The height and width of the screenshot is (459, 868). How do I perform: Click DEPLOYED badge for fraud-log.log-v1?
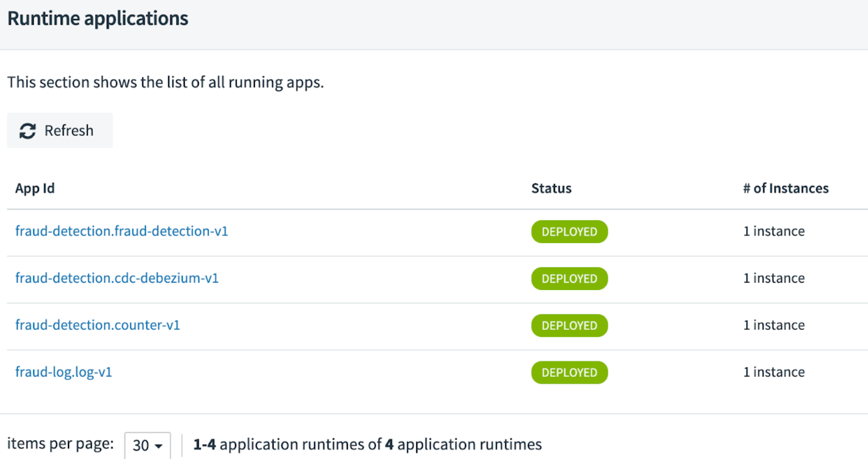[569, 373]
